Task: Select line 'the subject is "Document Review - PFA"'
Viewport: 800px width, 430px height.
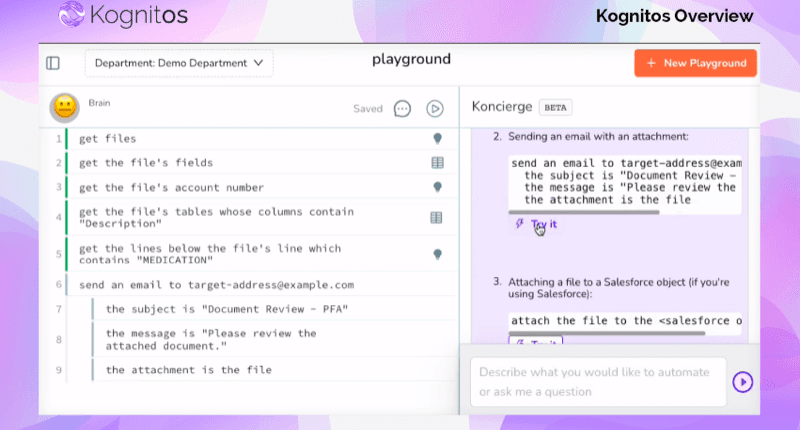Action: pos(227,309)
